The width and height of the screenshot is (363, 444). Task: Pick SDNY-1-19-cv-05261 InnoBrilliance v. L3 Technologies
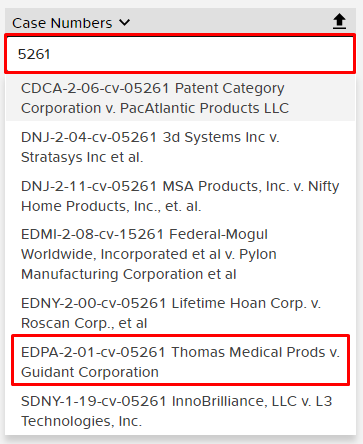click(180, 411)
